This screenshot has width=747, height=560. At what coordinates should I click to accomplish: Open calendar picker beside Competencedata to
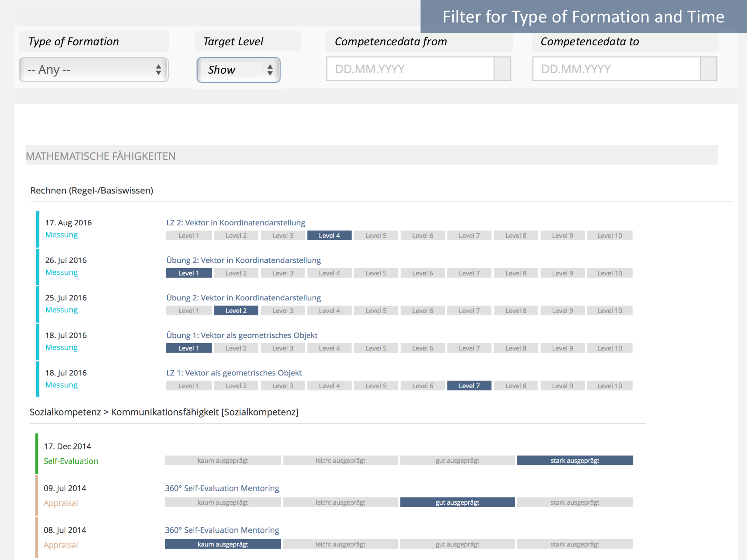click(x=708, y=69)
